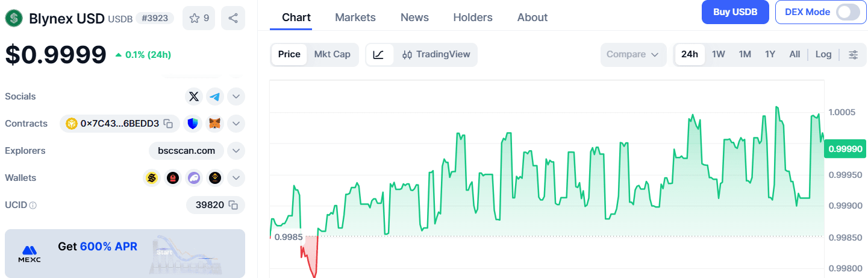
Task: Select the Mkt Cap chart view
Action: click(x=333, y=54)
